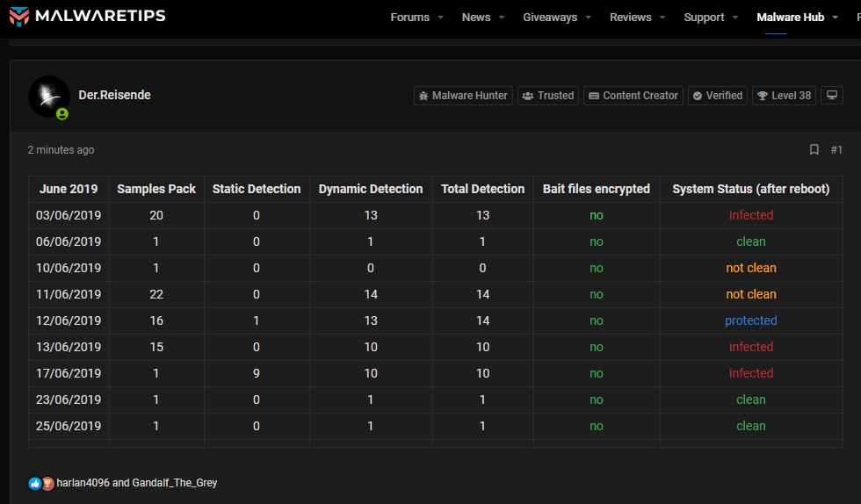Click the Malware Hunter badge
Image resolution: width=861 pixels, height=504 pixels.
(463, 96)
